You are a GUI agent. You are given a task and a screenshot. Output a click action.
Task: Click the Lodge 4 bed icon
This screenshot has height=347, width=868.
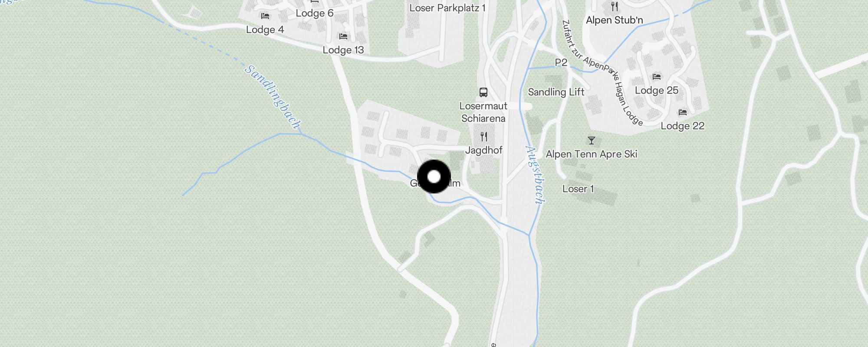coord(265,16)
